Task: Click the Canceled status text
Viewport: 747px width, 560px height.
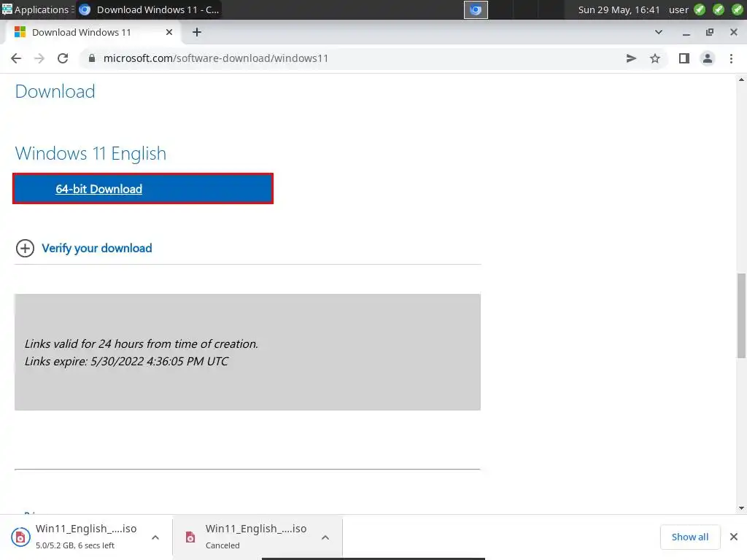Action: (x=222, y=545)
